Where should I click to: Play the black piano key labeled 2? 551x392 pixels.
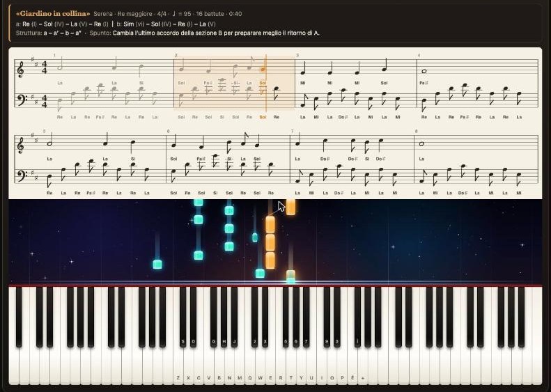click(255, 317)
